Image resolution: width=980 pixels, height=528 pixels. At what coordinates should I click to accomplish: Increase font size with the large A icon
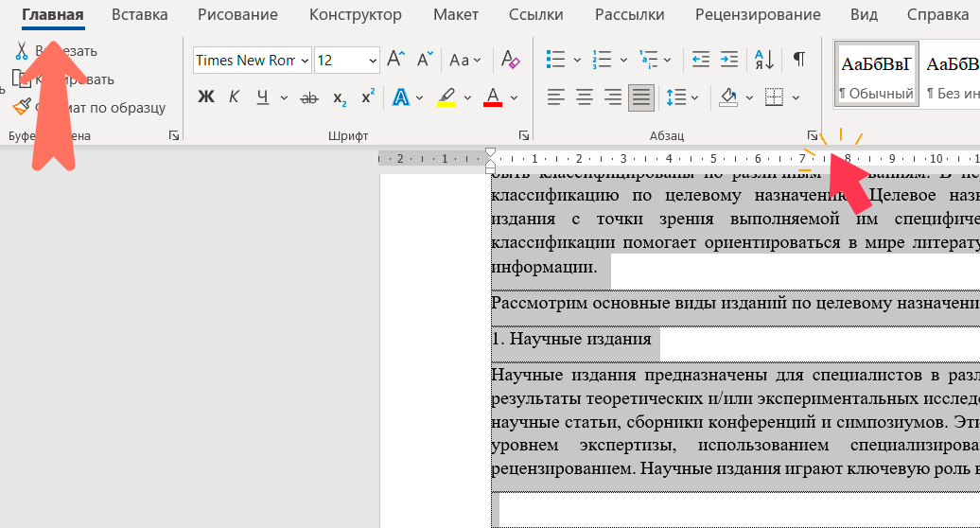395,60
